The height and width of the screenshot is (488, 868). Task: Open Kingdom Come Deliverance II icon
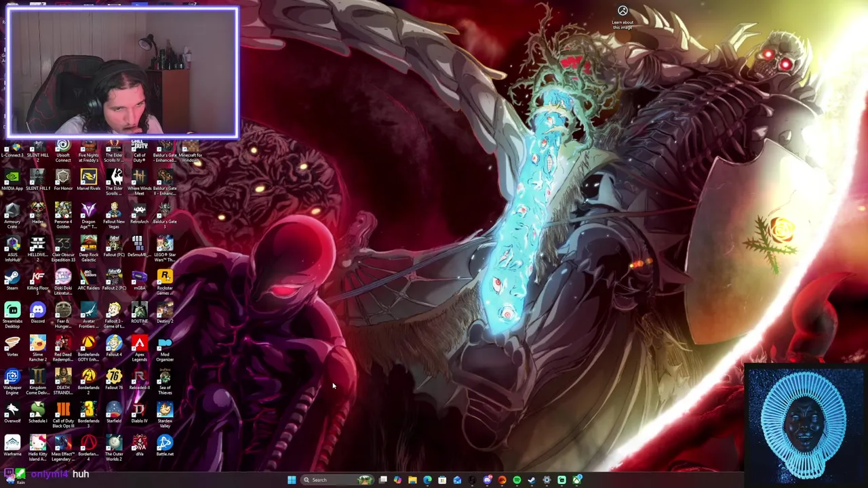(x=37, y=382)
